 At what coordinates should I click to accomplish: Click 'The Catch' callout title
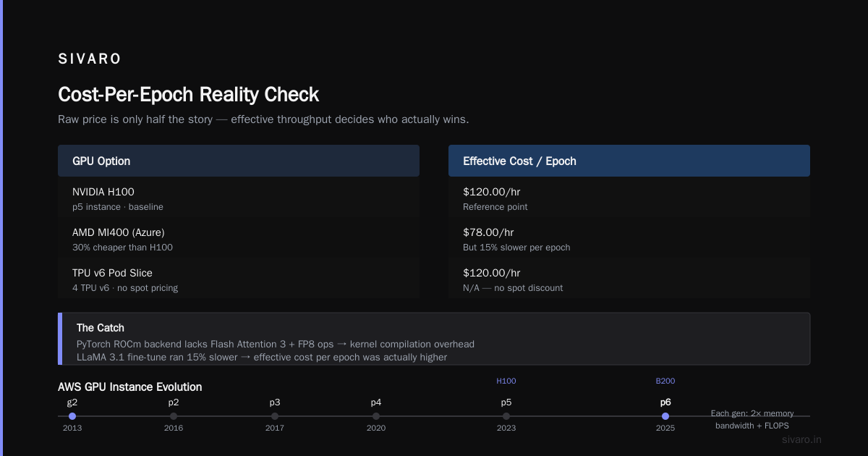coord(101,328)
